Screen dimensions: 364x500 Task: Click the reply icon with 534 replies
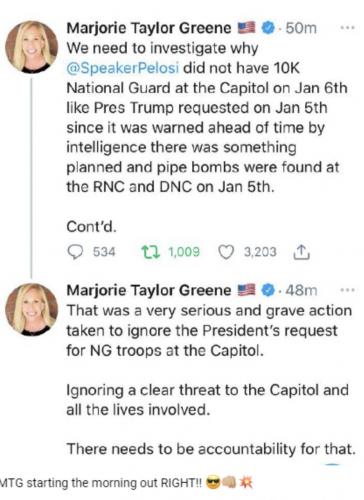tap(75, 252)
